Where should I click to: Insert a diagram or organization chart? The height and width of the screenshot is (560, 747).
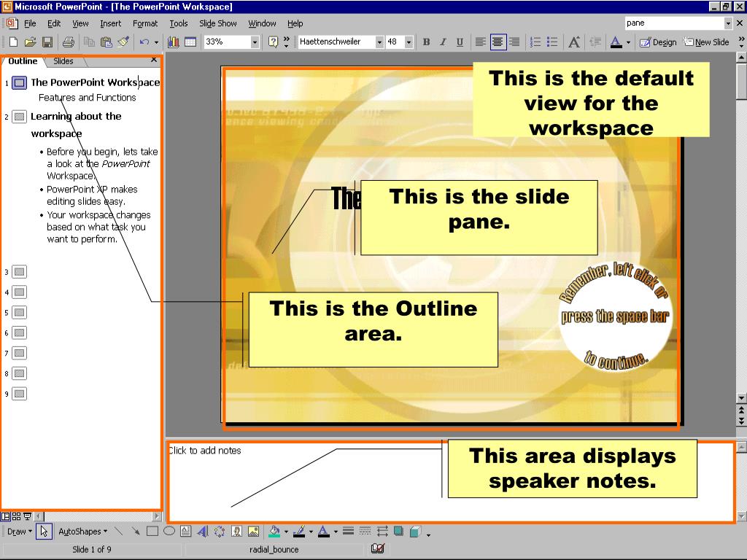219,532
